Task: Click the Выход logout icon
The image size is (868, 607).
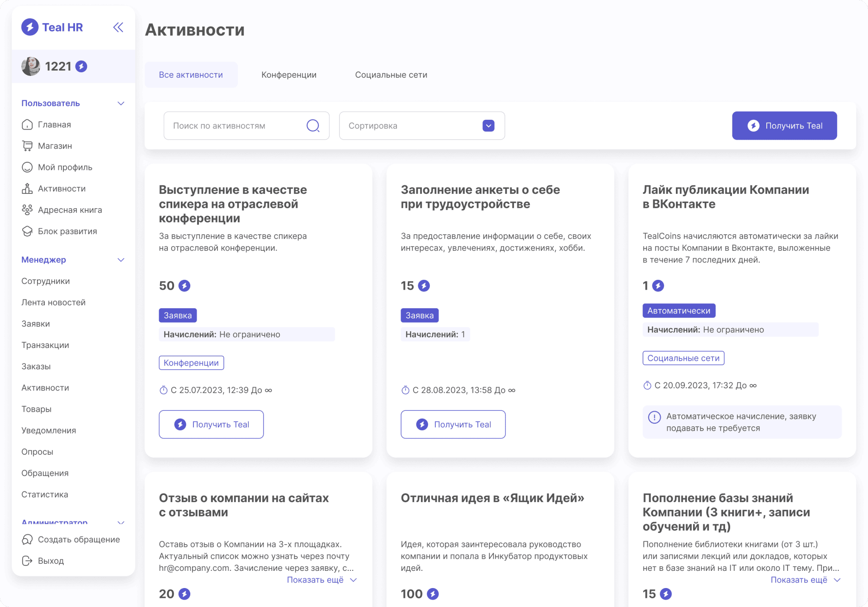Action: click(x=27, y=561)
